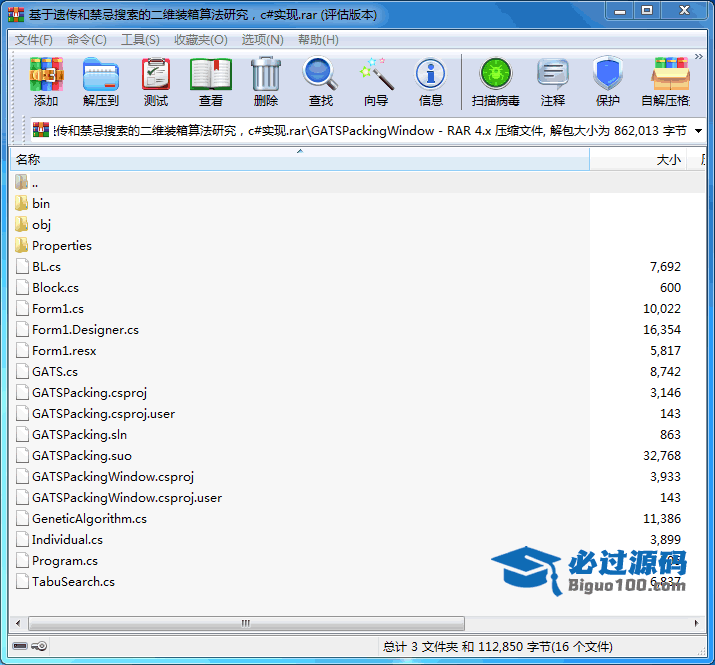This screenshot has width=715, height=665.
Task: Select the GATSPackingWindow.csproj file
Action: coord(104,476)
